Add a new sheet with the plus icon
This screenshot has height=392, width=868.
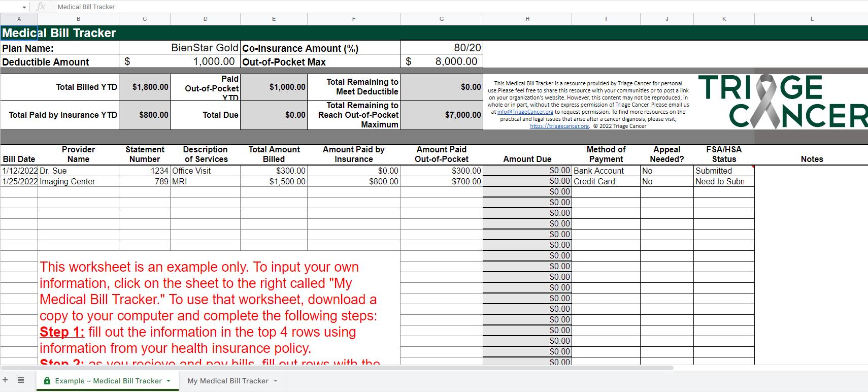pos(5,380)
